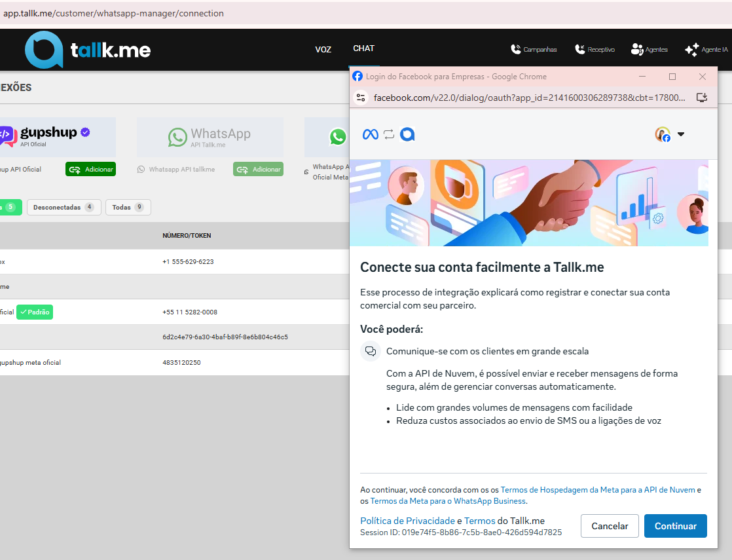The image size is (732, 560).
Task: Click the WhatsApp API Tallk.me logo card
Action: 210,137
